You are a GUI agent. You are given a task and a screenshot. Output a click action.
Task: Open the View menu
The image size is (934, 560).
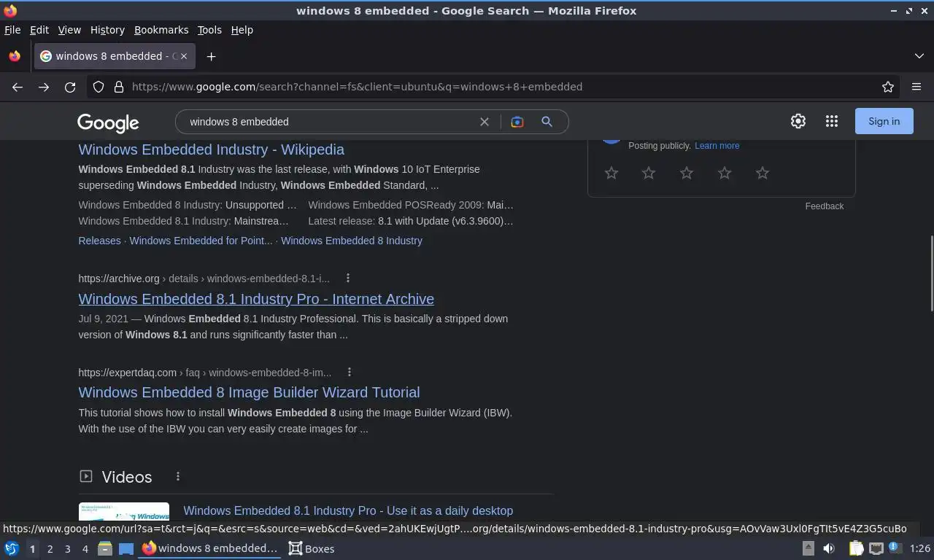[x=69, y=30]
